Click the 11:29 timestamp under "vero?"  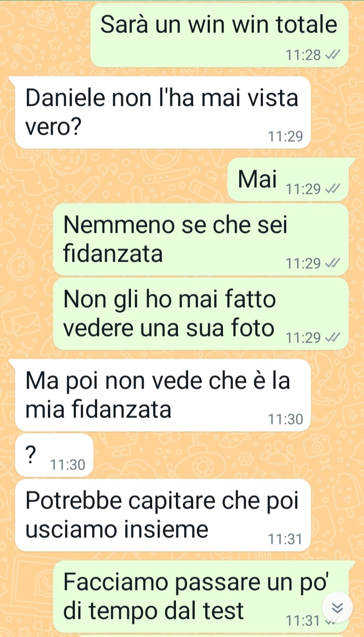(286, 136)
